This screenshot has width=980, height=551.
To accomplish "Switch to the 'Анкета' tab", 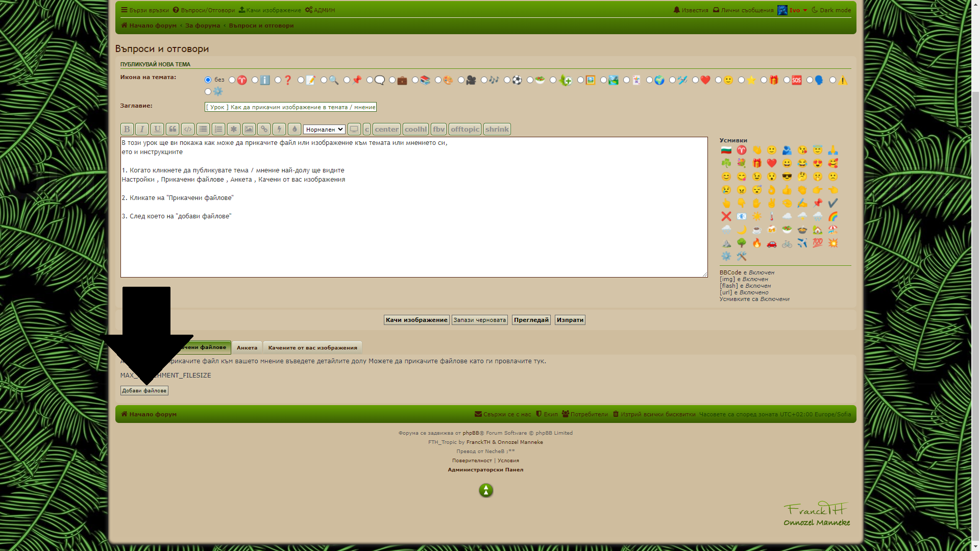I will 247,347.
